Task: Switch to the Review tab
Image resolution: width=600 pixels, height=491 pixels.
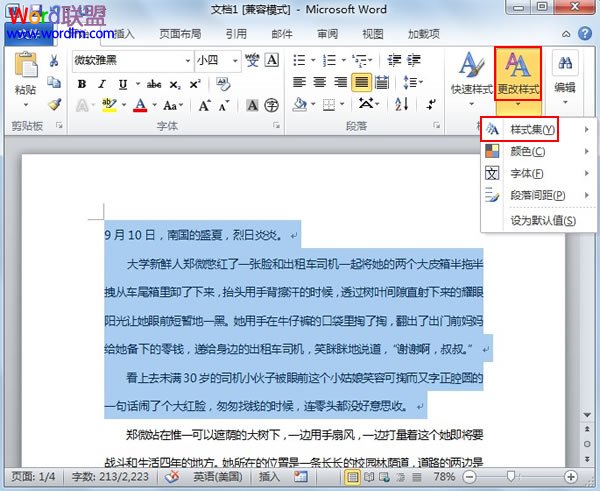Action: [328, 34]
